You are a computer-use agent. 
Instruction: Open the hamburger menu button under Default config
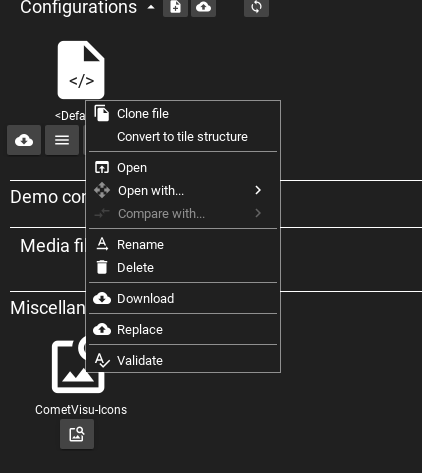[x=62, y=140]
